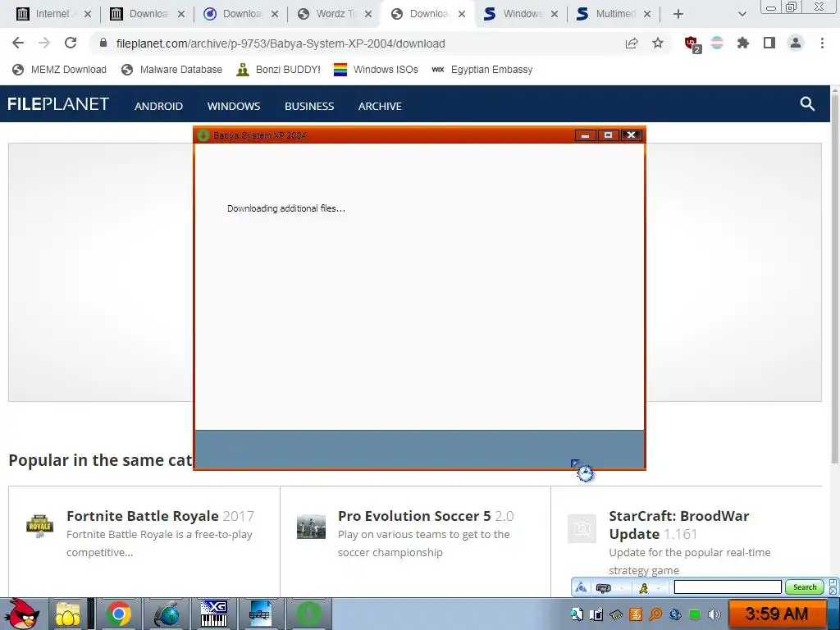Minimize the Babya System XP 2004 window
Viewport: 840px width, 630px height.
point(585,135)
